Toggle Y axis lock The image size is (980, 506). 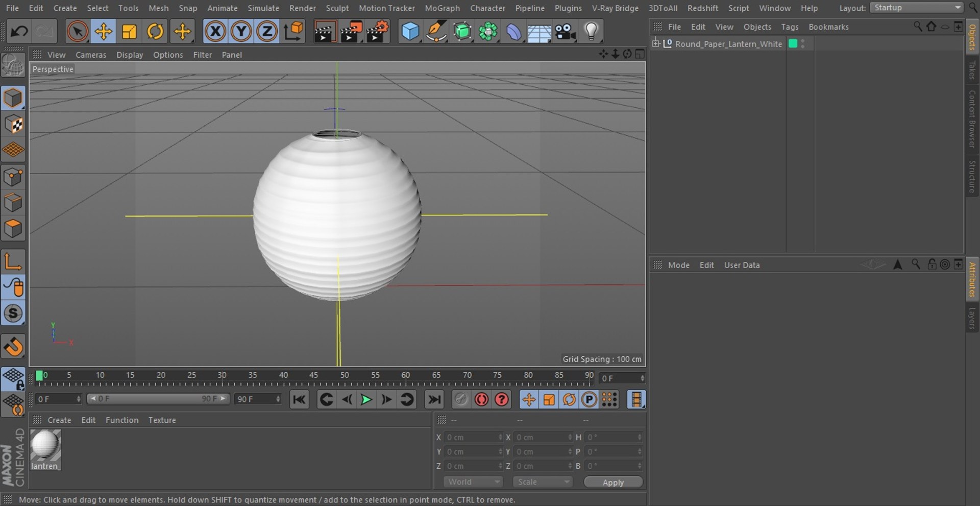point(241,32)
